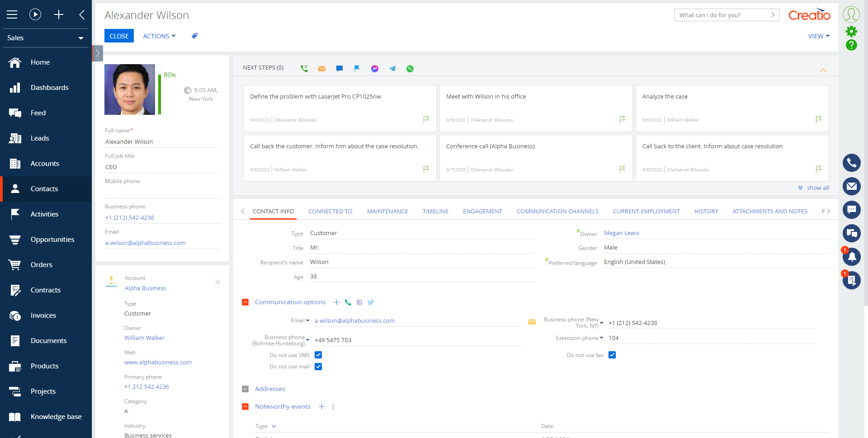
Task: Open Opportunities in the sidebar
Action: point(52,240)
